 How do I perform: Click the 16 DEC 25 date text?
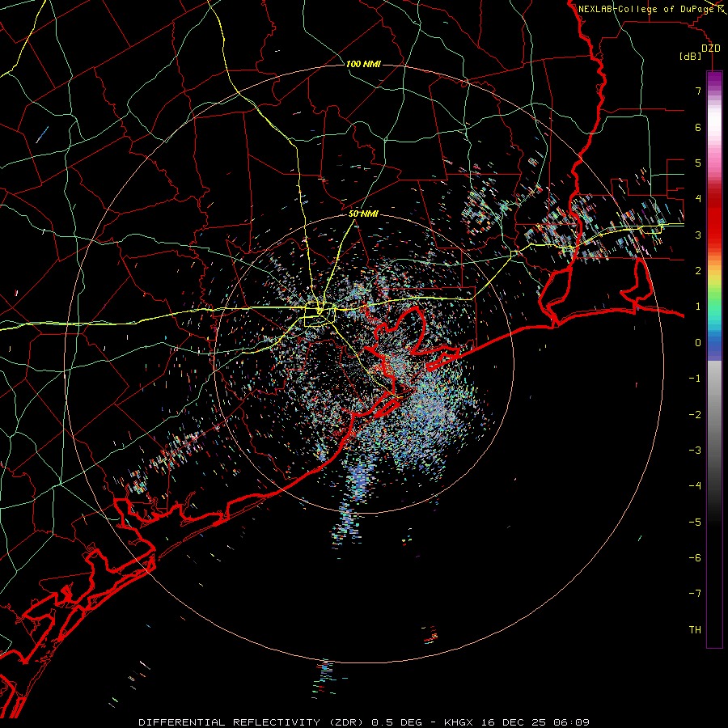[x=513, y=722]
